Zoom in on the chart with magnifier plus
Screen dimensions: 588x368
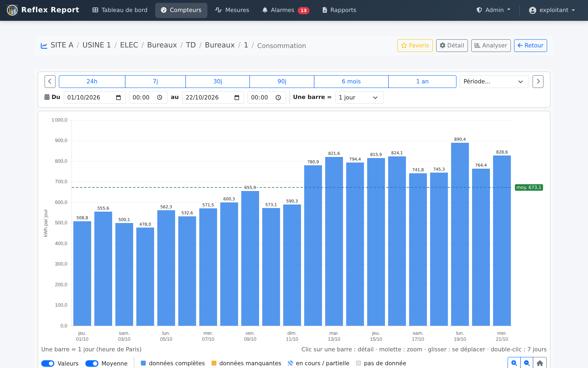pos(514,363)
